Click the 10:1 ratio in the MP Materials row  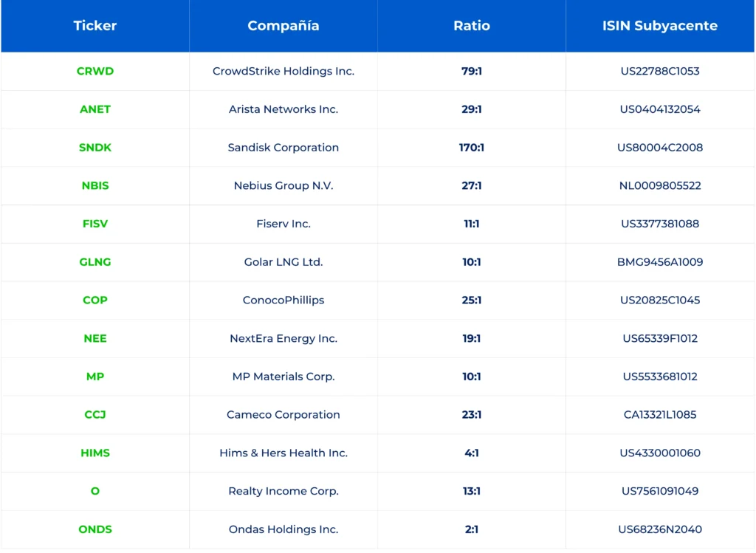[472, 377]
